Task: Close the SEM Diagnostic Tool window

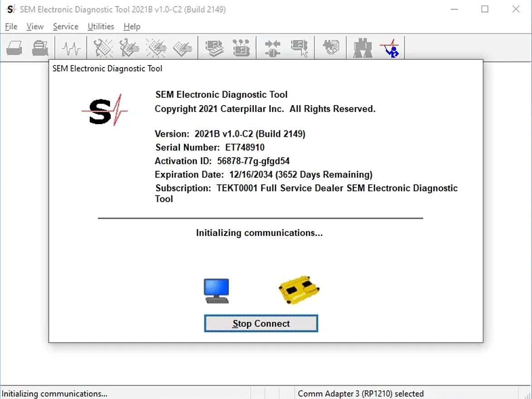Action: coord(516,9)
